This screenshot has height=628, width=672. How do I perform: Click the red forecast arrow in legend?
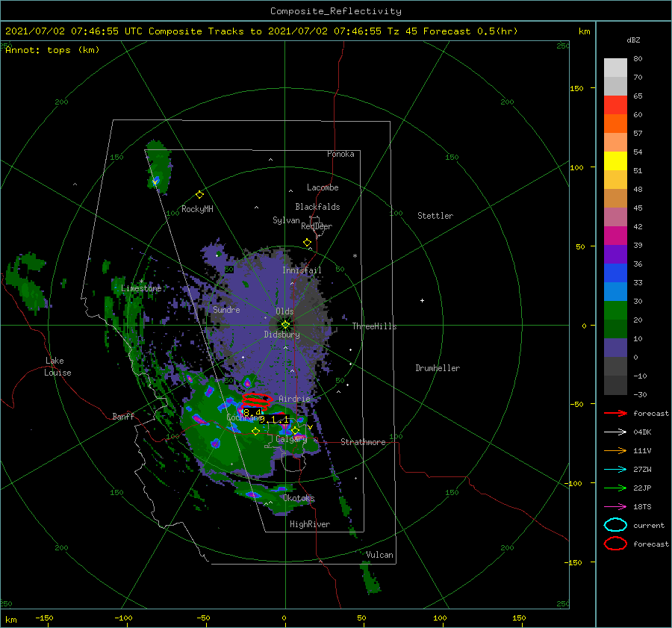pos(615,413)
